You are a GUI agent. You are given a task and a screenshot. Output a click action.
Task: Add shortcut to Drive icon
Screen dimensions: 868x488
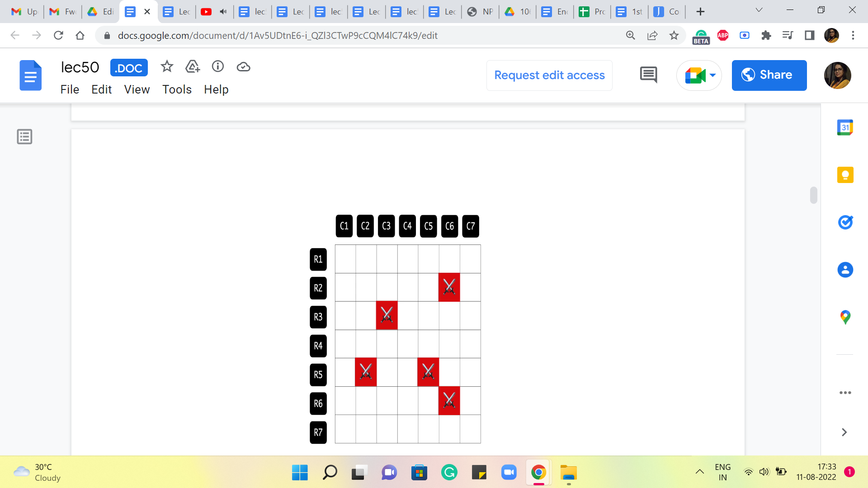[x=193, y=67]
